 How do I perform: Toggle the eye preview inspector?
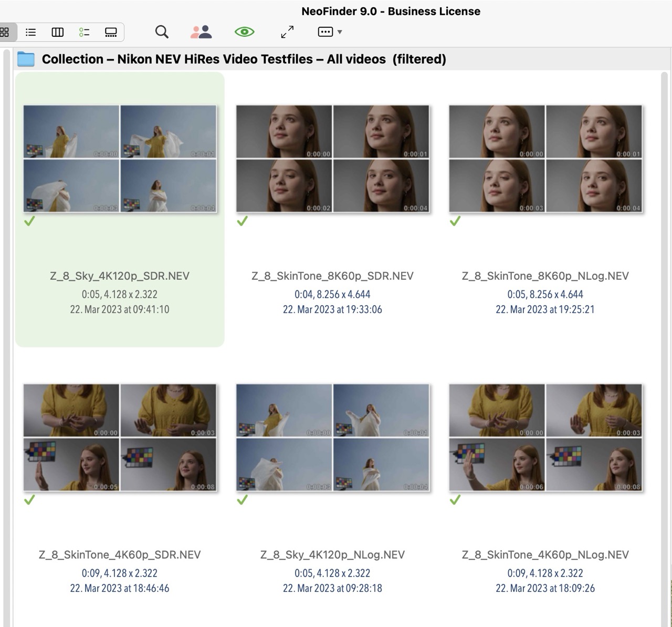pos(245,32)
